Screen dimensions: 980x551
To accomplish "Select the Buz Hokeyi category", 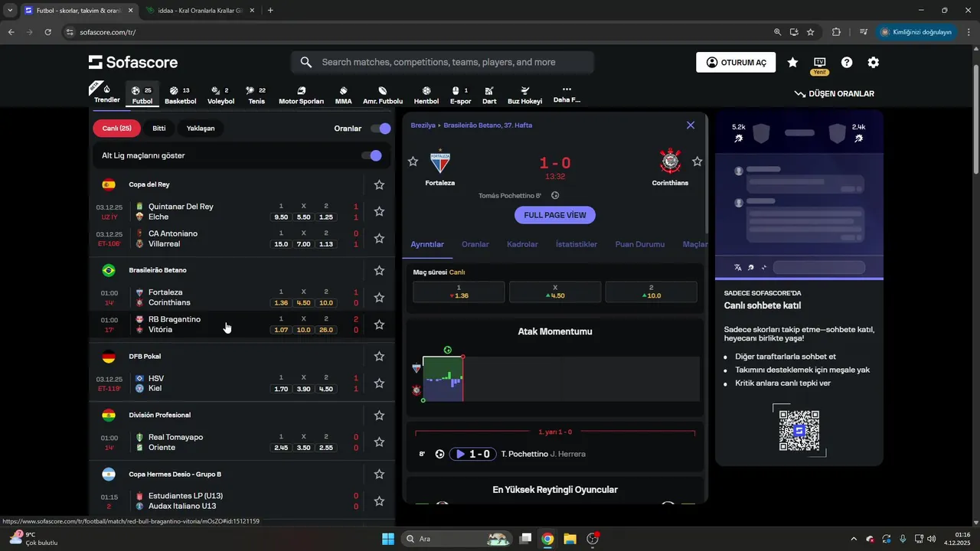I will click(525, 95).
